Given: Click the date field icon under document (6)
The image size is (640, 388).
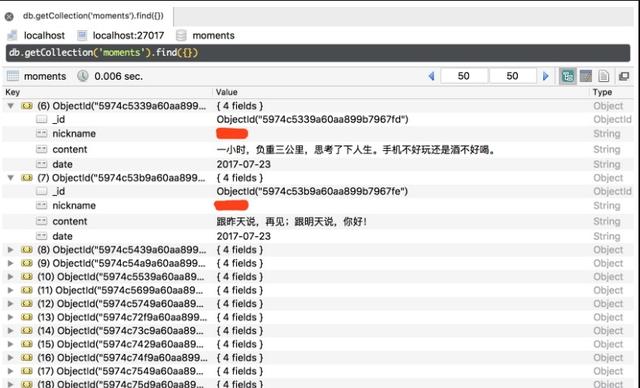Looking at the screenshot, I should pyautogui.click(x=42, y=164).
